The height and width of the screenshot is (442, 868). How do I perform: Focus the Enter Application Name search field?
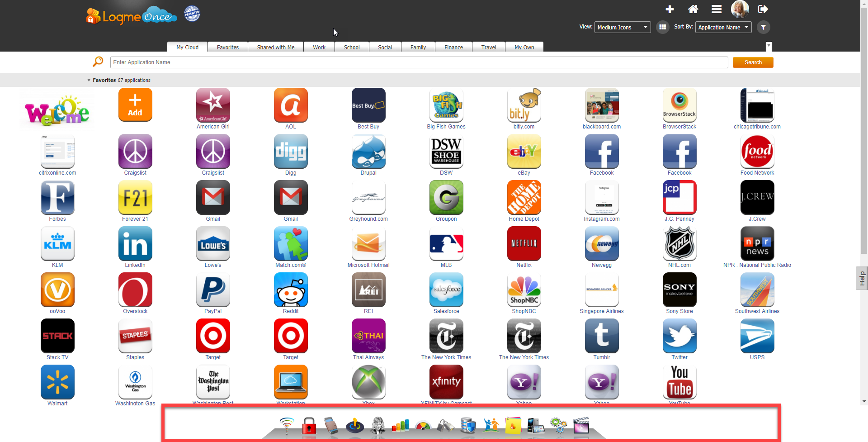point(419,62)
